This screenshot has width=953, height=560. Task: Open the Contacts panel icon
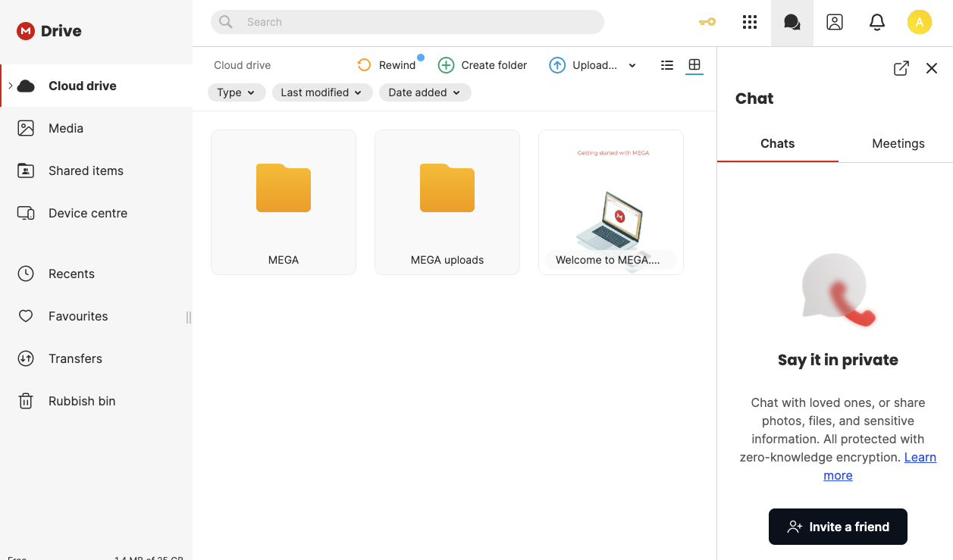tap(835, 22)
